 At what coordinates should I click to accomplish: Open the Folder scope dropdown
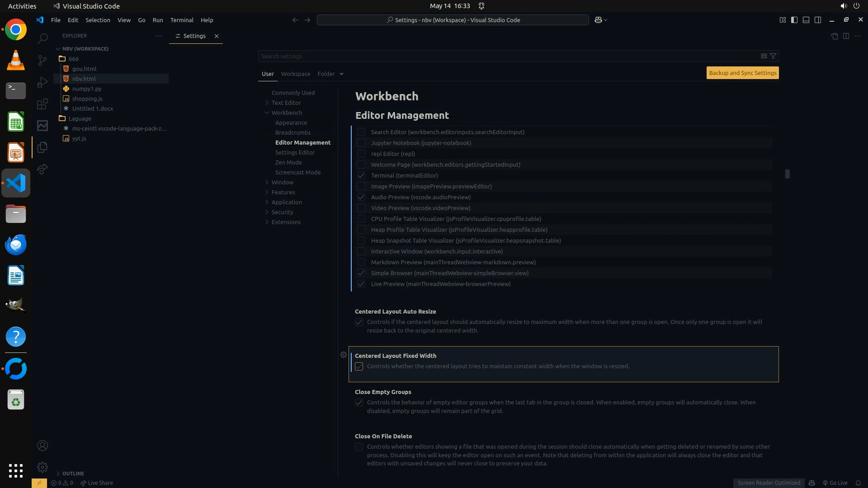pyautogui.click(x=330, y=74)
